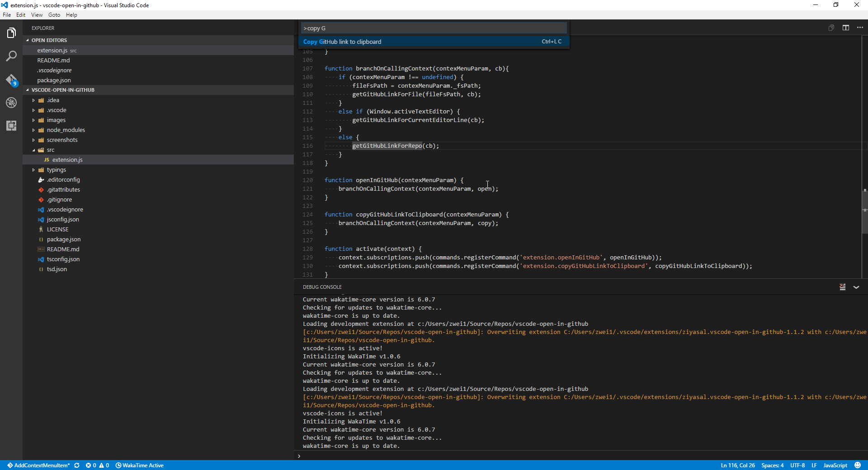The width and height of the screenshot is (868, 470).
Task: Select README.md in Open Editors
Action: point(158,61)
